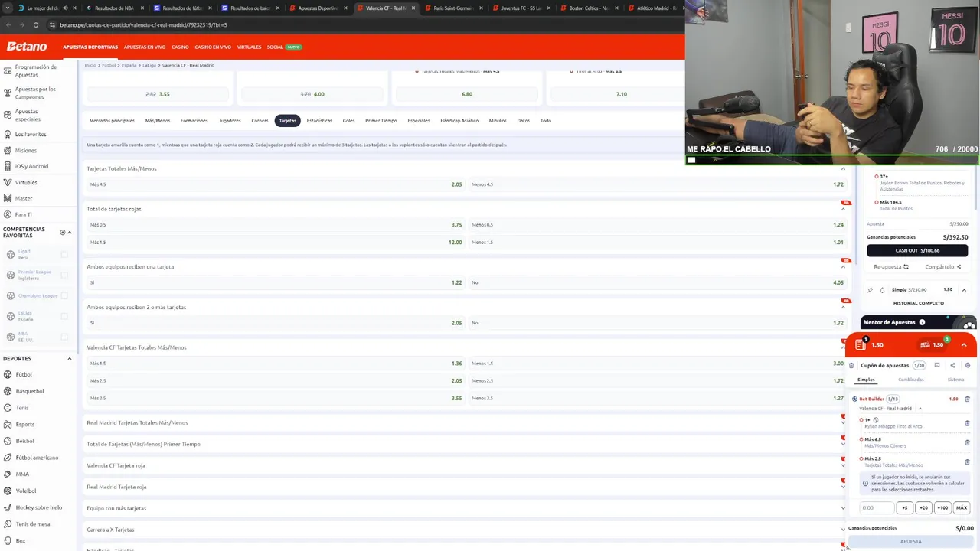
Task: Collapse the Deportes section
Action: [70, 358]
